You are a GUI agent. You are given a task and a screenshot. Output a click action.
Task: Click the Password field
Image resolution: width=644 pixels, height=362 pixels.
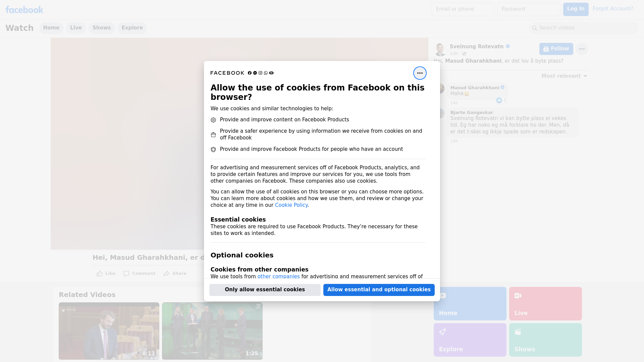(529, 9)
